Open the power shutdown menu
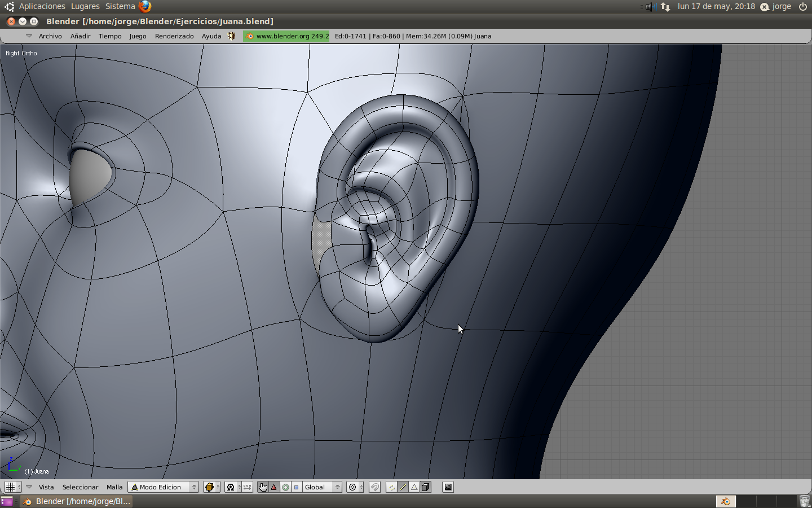Viewport: 812px width, 508px height. tap(803, 7)
